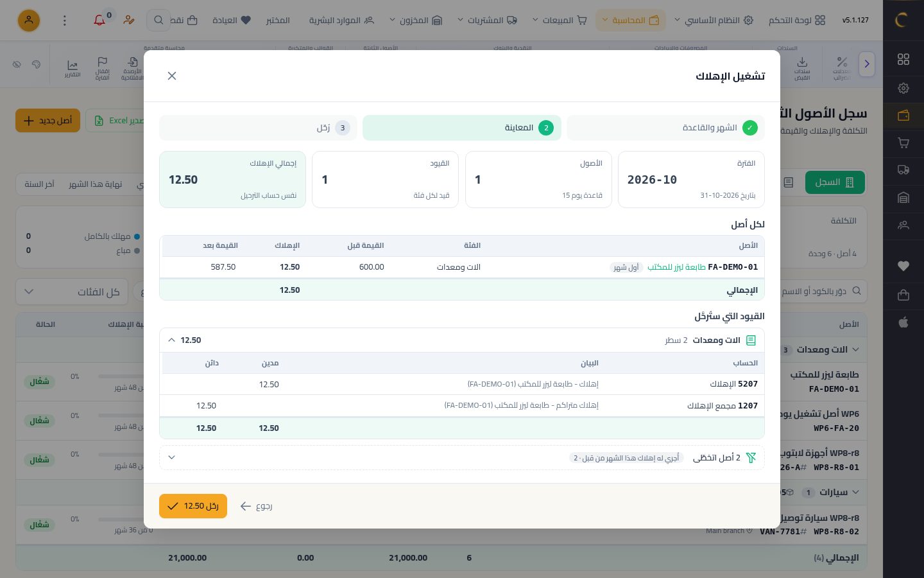Open the طابعة ليزر للمكتب asset link
924x578 pixels.
tap(676, 267)
